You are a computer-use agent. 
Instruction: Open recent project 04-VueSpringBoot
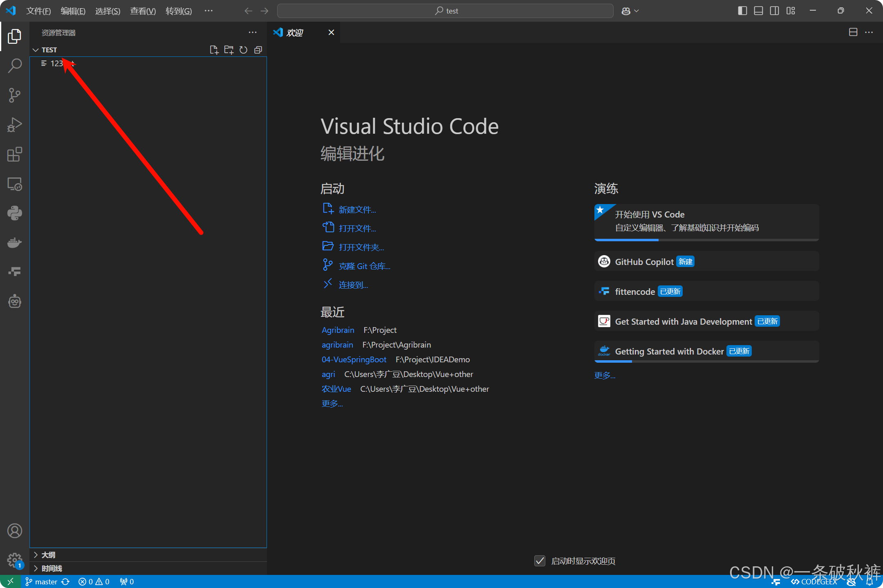[x=354, y=359]
